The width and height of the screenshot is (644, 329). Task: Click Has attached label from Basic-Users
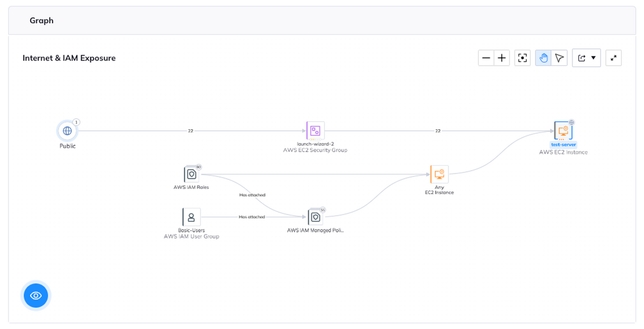click(252, 217)
